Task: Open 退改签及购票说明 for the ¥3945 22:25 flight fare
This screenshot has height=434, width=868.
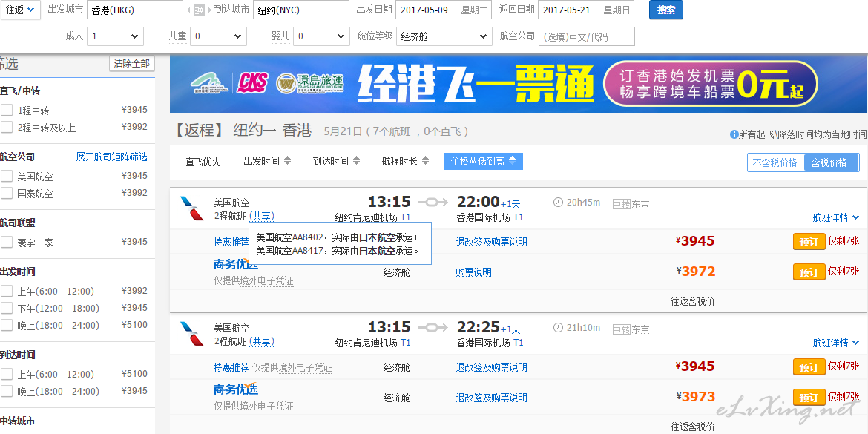Action: [x=492, y=367]
